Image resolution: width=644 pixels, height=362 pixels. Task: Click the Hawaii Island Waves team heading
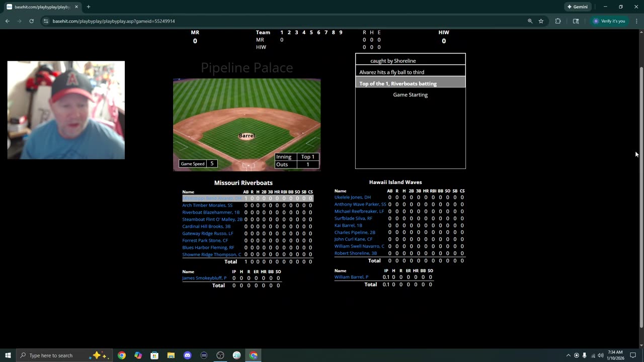click(x=395, y=182)
